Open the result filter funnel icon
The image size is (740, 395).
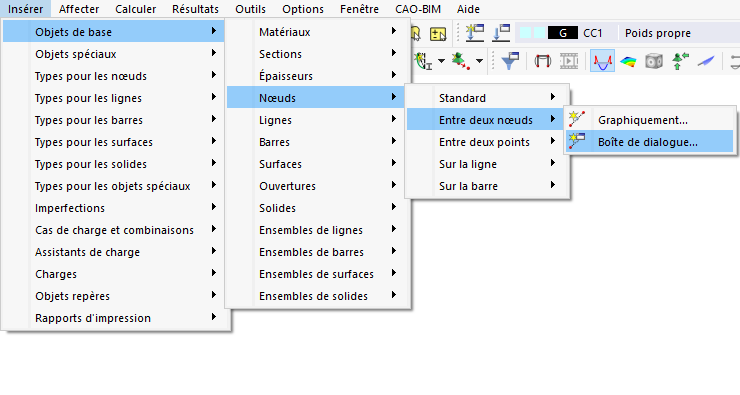point(510,61)
